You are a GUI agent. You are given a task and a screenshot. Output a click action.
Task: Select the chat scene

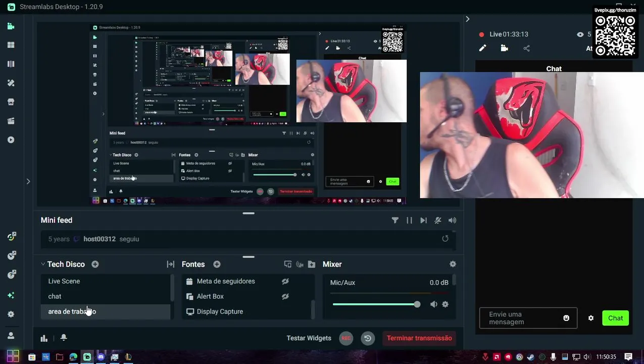105,296
